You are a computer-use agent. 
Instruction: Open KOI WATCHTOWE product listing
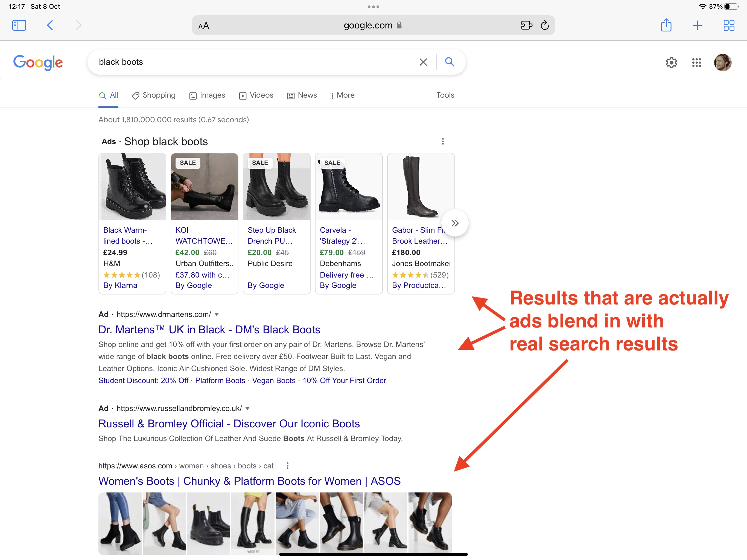(204, 235)
